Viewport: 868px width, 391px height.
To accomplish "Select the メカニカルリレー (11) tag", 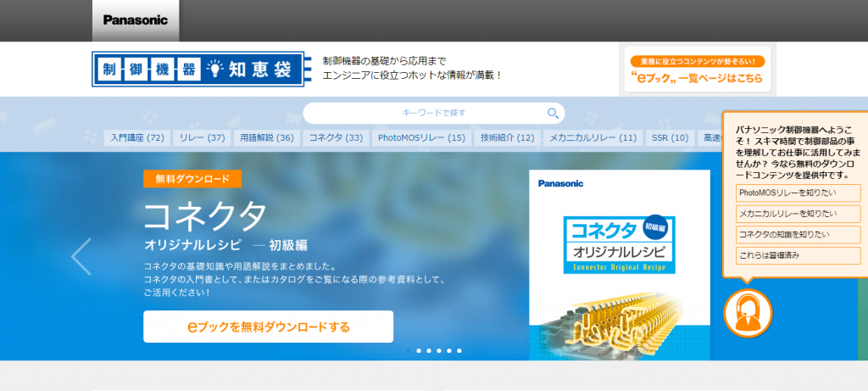I will tap(593, 138).
